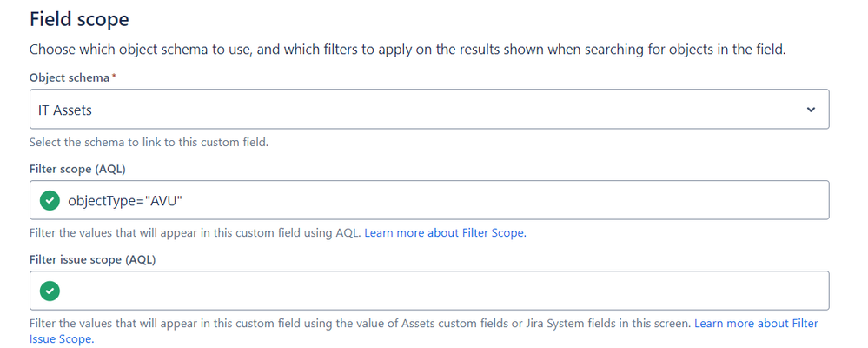
Task: Focus the Filter scope AQL query field
Action: click(429, 200)
